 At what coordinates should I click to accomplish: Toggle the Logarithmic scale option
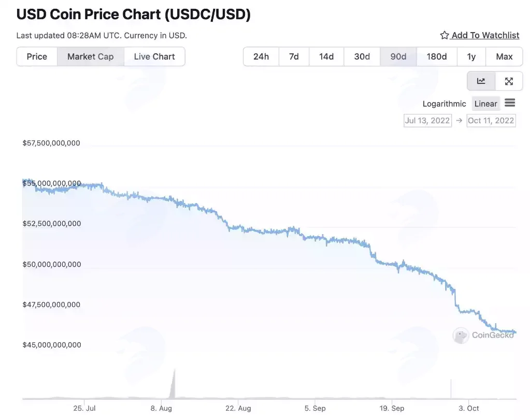pos(444,104)
